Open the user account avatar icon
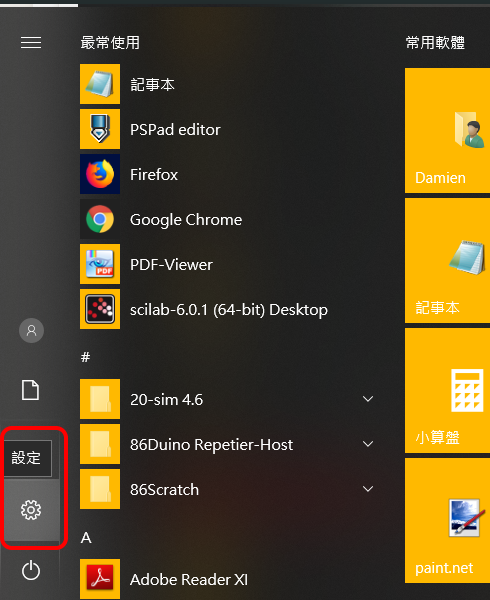Screen dimensions: 490x600 pos(31,330)
